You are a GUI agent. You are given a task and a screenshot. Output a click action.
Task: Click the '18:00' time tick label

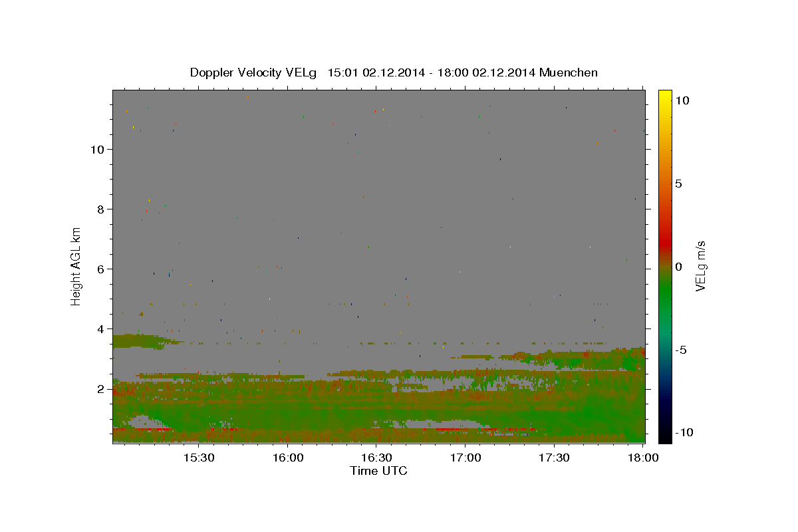coord(642,458)
